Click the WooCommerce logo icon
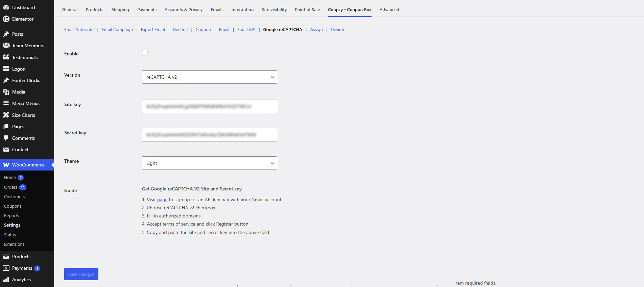 tap(6, 165)
